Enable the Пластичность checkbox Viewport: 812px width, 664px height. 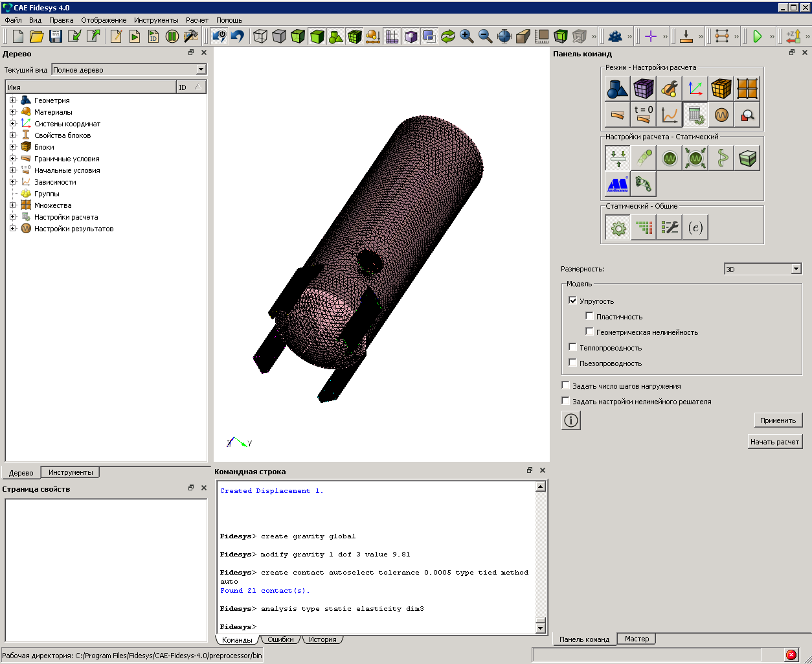589,316
